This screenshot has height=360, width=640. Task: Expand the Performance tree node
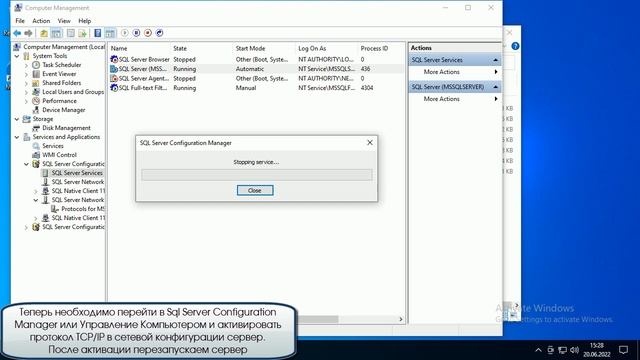(26, 101)
